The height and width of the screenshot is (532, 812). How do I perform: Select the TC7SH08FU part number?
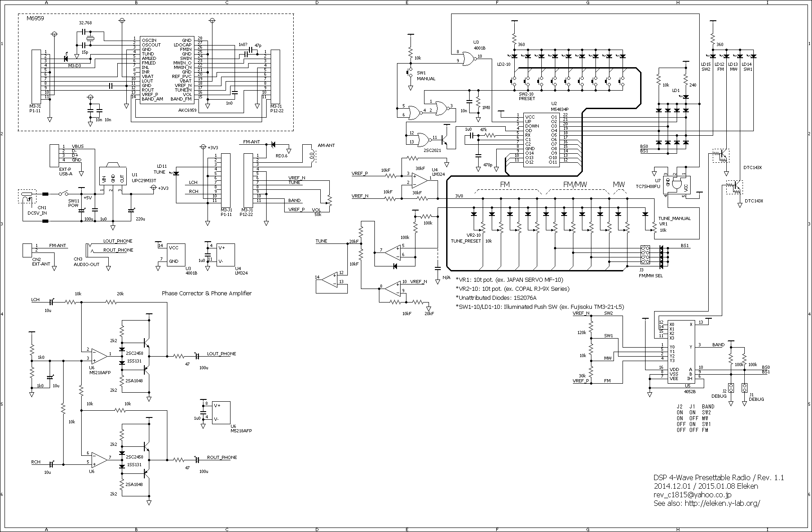[648, 186]
